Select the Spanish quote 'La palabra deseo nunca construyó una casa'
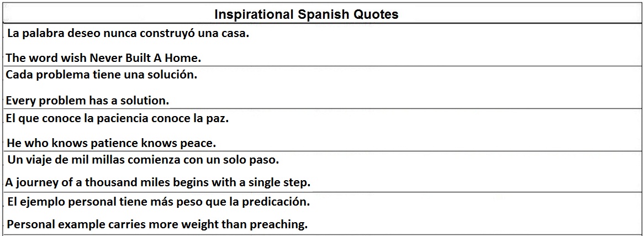The image size is (644, 236). [128, 33]
